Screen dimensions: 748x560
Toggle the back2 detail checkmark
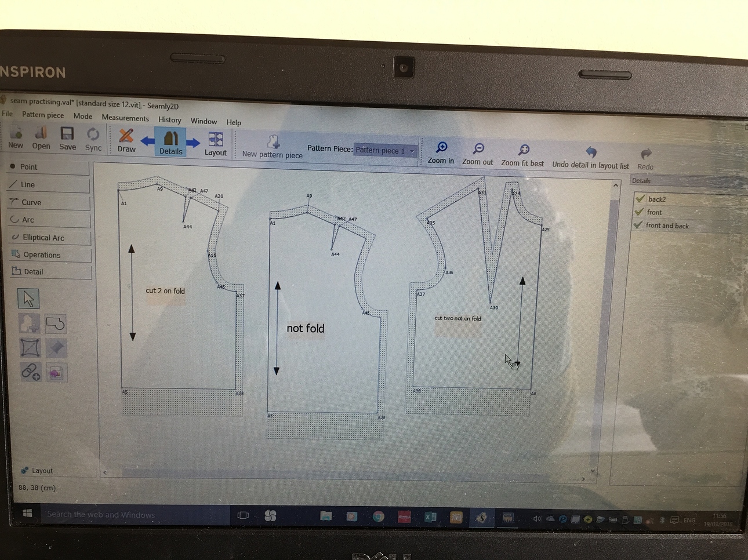640,199
